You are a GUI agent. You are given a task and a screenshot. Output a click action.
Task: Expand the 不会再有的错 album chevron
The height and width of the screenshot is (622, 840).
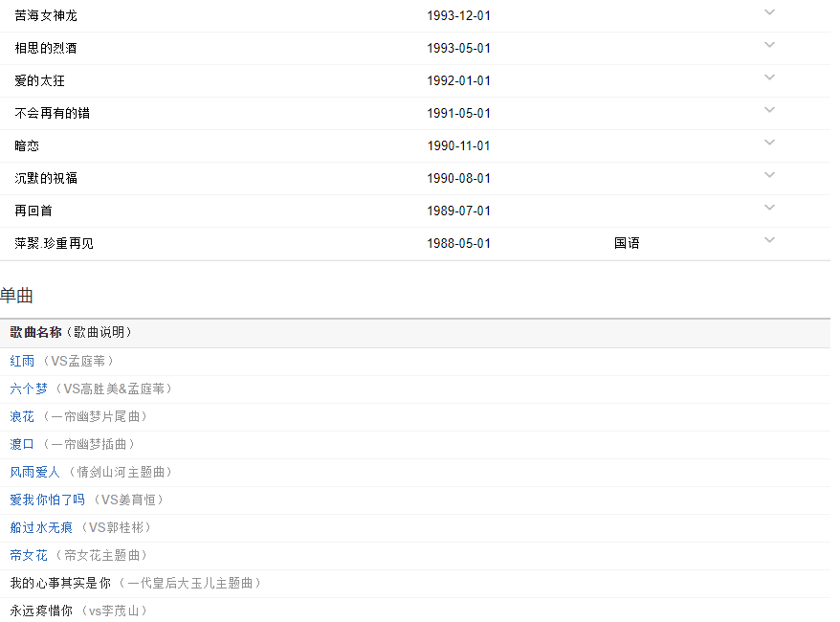coord(769,110)
